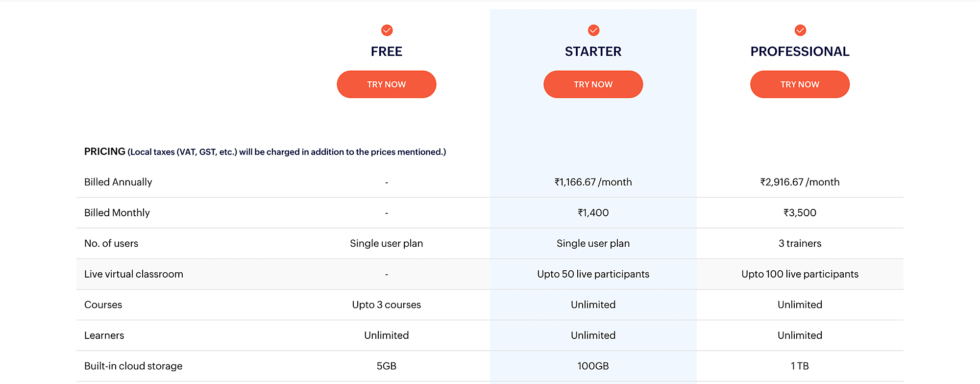Select the PROFESSIONAL plan heading
Viewport: 980px width, 384px height.
pyautogui.click(x=800, y=51)
